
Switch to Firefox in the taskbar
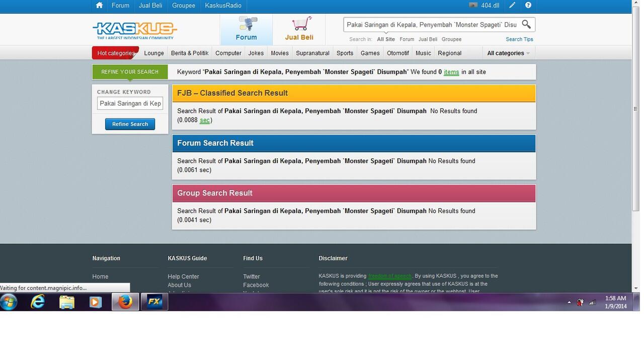tap(125, 302)
